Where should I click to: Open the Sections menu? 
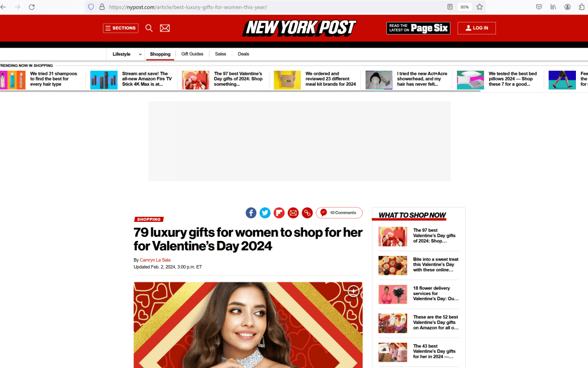(x=121, y=28)
